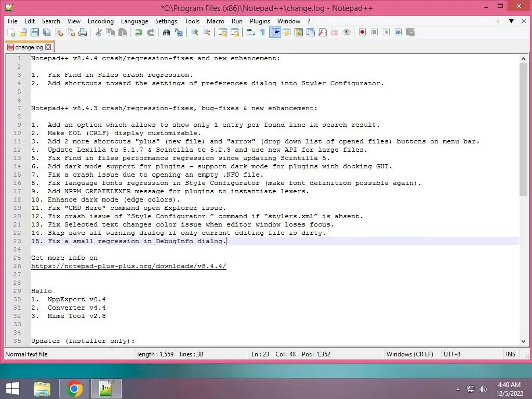This screenshot has height=399, width=532.
Task: Click the Close All documents icon
Action: pos(71,32)
